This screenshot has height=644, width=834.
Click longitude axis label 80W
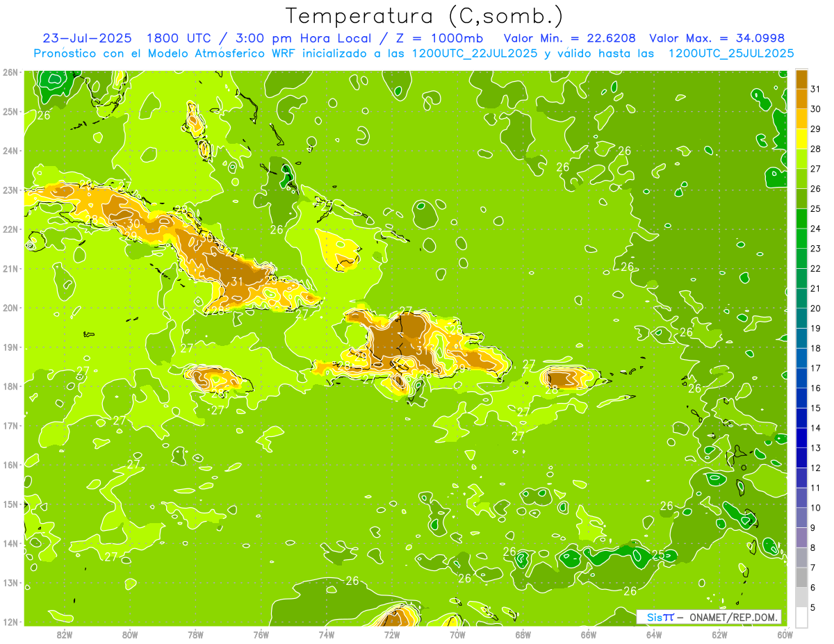point(130,634)
